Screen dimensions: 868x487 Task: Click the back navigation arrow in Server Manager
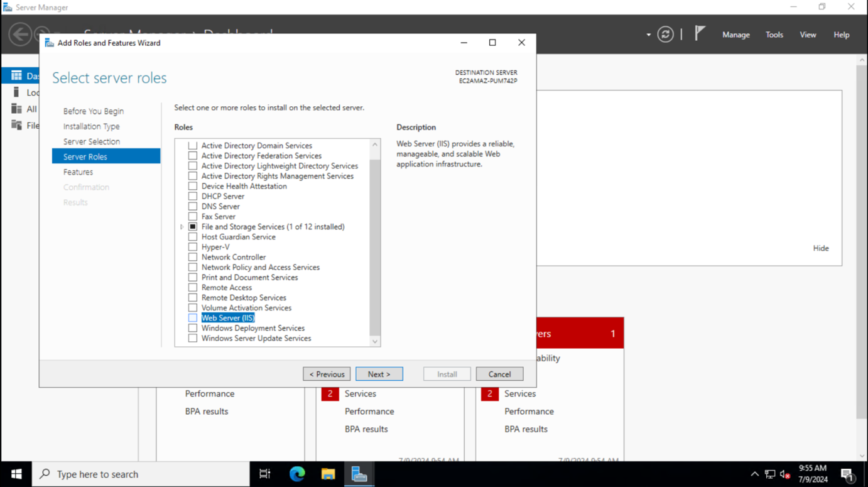click(x=19, y=35)
